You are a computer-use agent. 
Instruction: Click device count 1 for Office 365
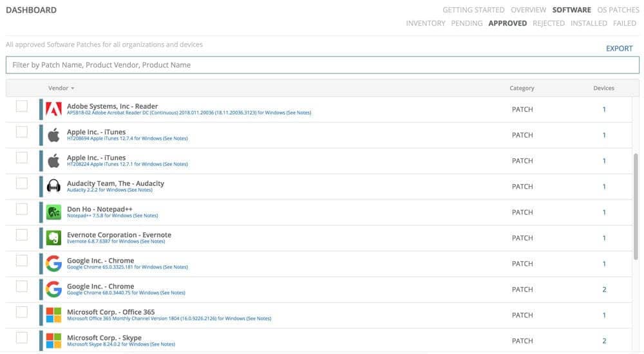[604, 315]
